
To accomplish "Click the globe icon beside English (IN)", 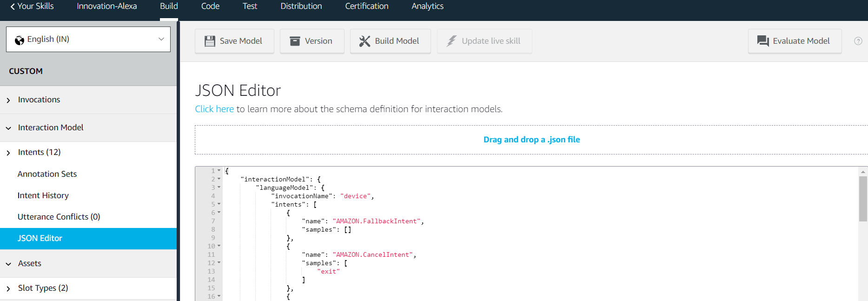I will (x=20, y=40).
